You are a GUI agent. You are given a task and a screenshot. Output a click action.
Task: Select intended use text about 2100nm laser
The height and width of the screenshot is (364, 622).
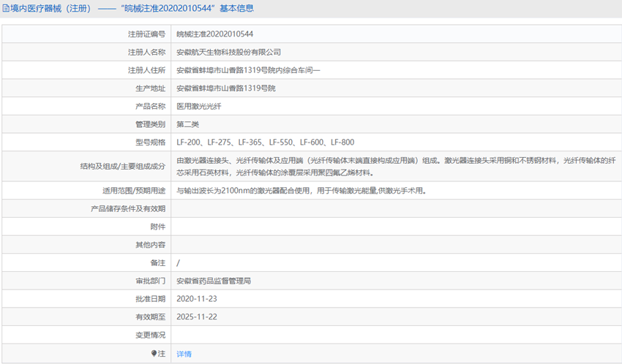[x=301, y=191]
